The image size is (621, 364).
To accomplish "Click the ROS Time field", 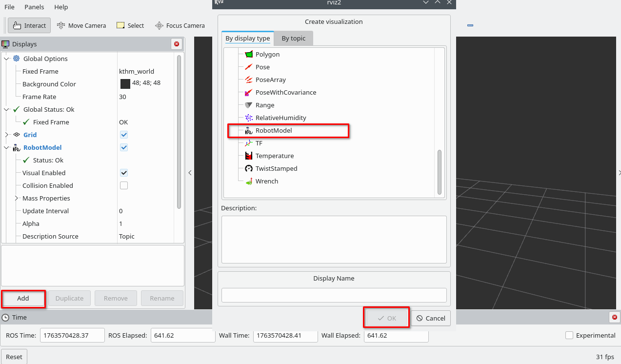I will click(x=72, y=335).
